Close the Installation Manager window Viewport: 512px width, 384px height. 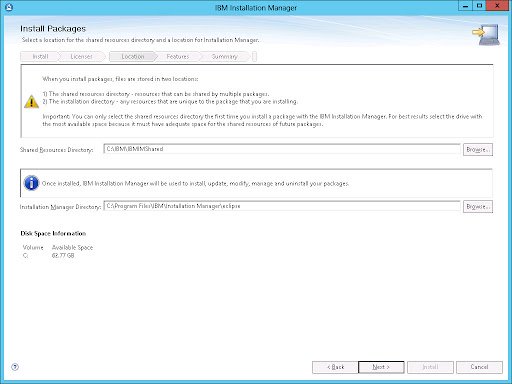point(497,6)
